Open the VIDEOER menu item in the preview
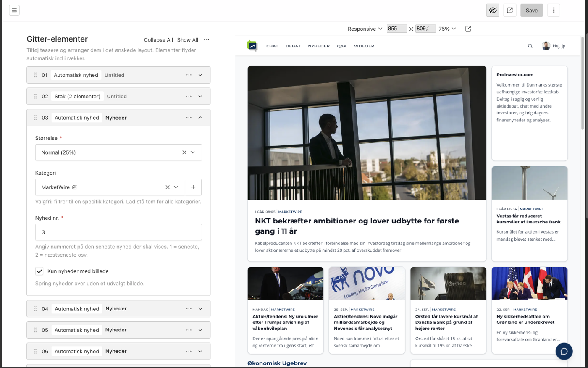Image resolution: width=588 pixels, height=368 pixels. 364,46
